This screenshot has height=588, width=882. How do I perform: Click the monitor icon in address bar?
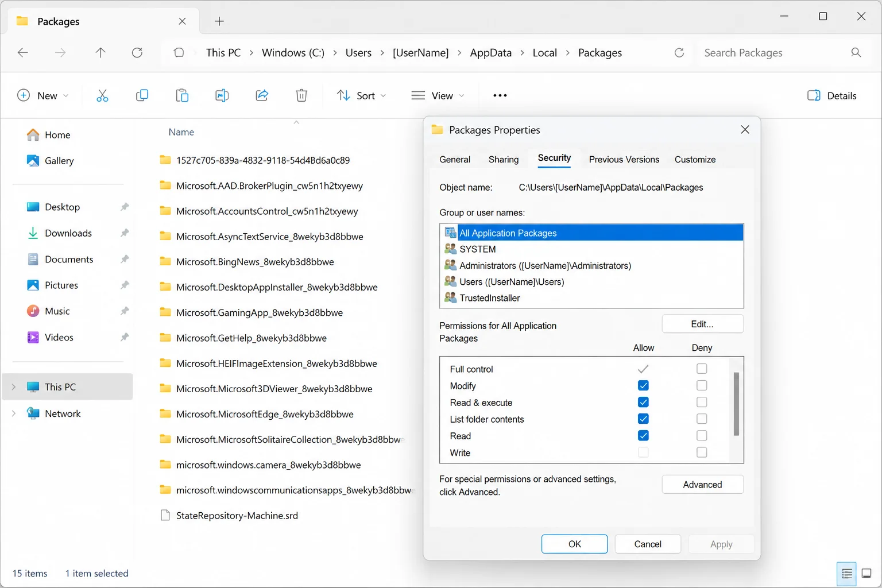[x=179, y=53]
